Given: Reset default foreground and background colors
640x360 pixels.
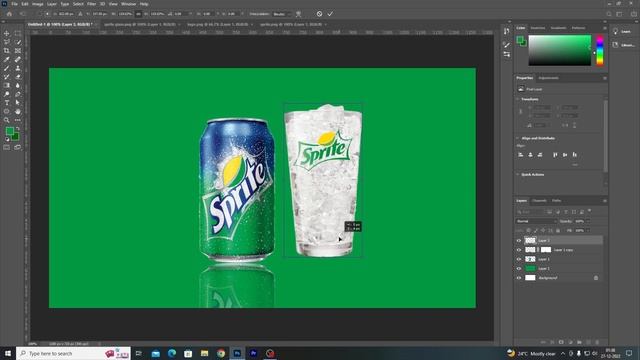Looking at the screenshot, I should (7, 139).
